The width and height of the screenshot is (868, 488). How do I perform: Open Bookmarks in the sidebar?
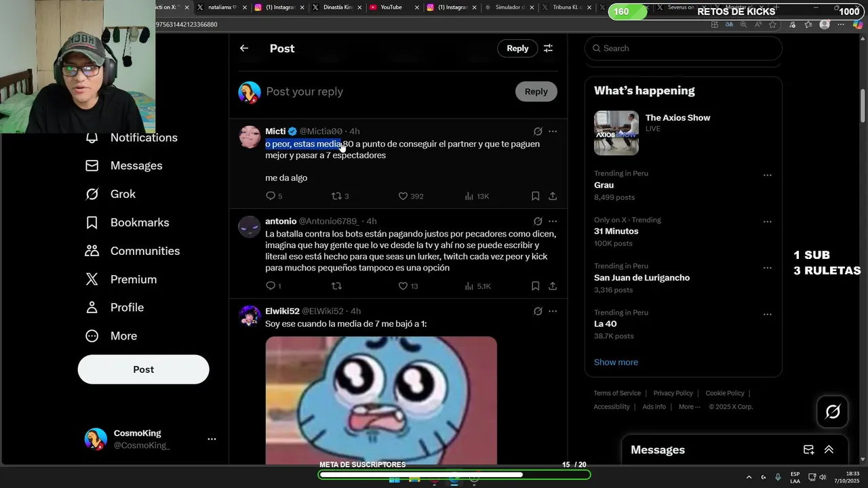tap(127, 222)
